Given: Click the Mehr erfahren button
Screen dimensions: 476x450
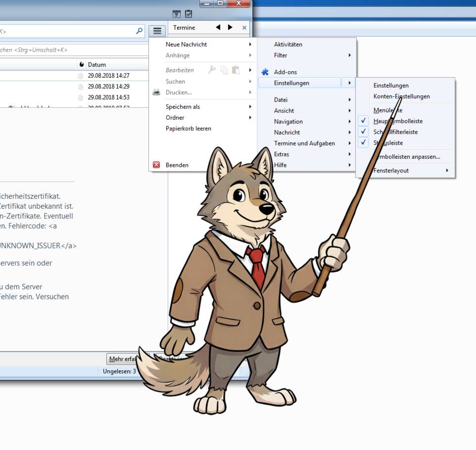Looking at the screenshot, I should pos(122,359).
